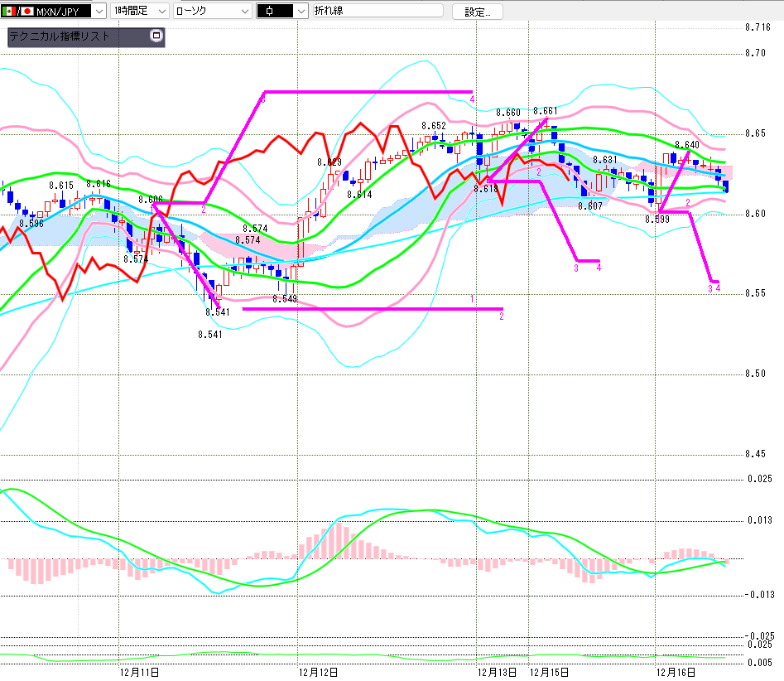784x681 pixels.
Task: Click the magenta number 2 marker right of the 8.55 line
Action: click(x=502, y=315)
